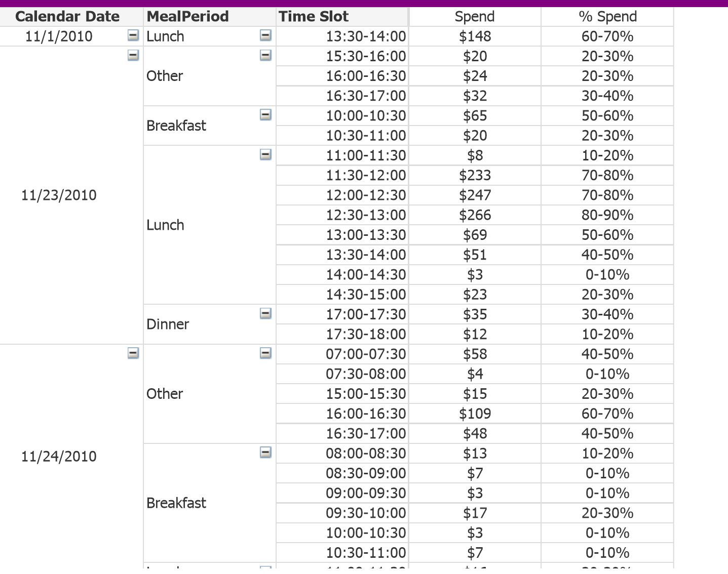728x574 pixels.
Task: Select the $266 spend cell
Action: point(475,215)
